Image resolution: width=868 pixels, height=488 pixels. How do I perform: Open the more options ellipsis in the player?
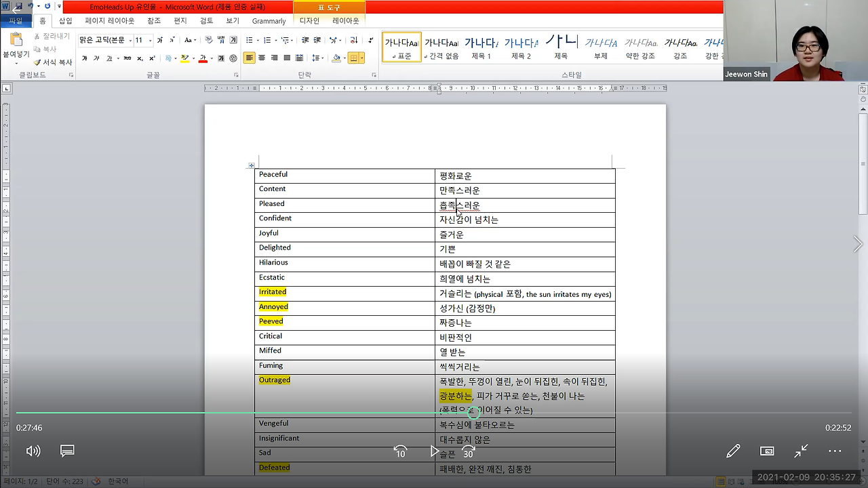click(835, 451)
